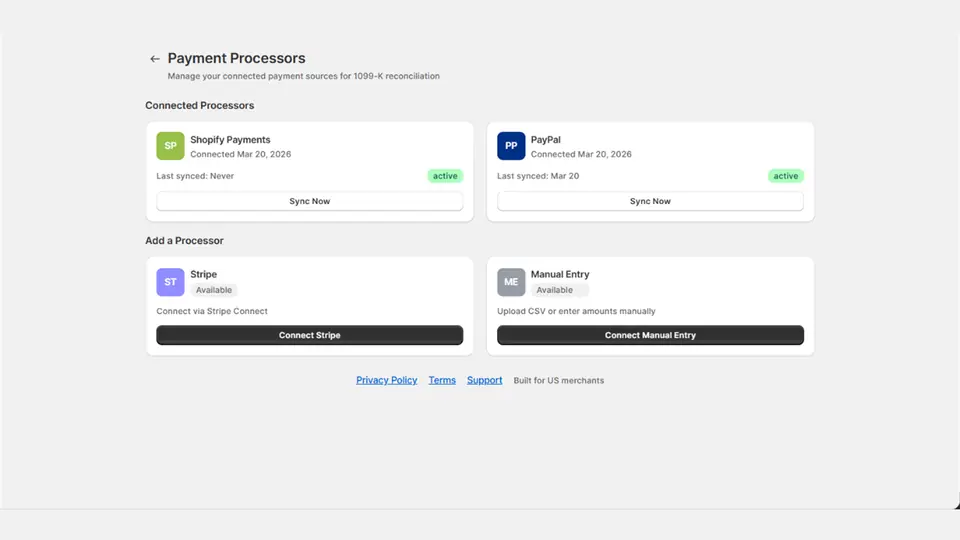Open the Privacy Policy link
Viewport: 960px width, 540px height.
[386, 380]
